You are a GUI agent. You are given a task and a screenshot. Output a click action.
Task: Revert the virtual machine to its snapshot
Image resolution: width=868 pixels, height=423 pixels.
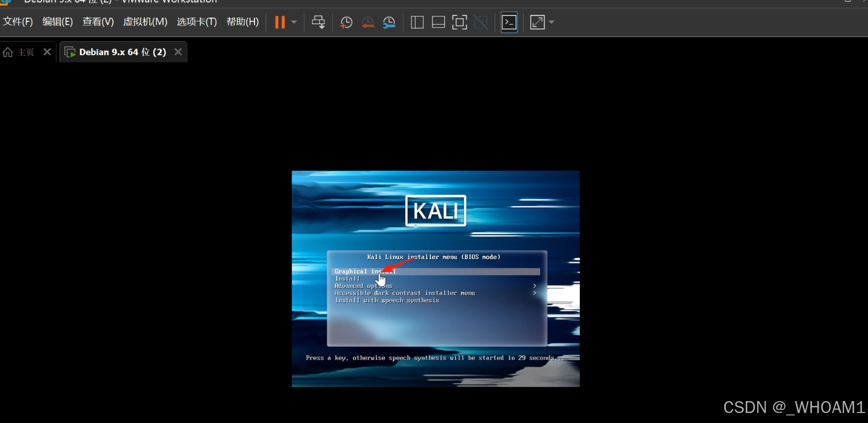[368, 22]
